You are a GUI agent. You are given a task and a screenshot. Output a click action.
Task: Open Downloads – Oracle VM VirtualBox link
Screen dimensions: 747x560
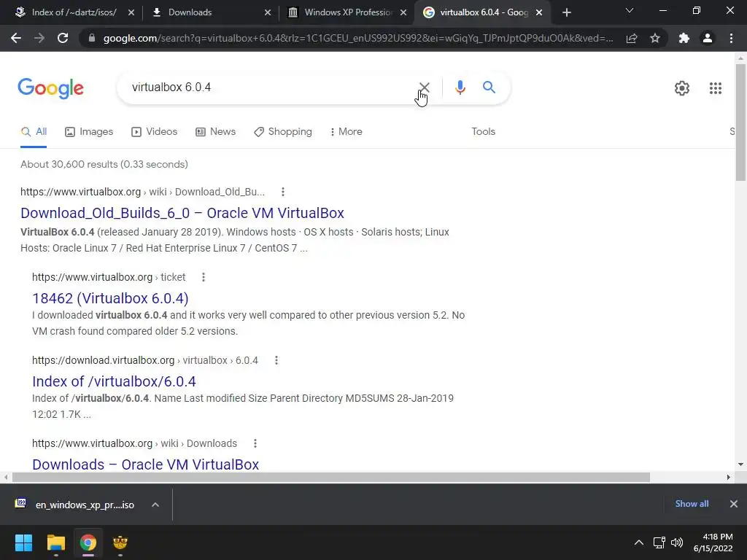145,464
